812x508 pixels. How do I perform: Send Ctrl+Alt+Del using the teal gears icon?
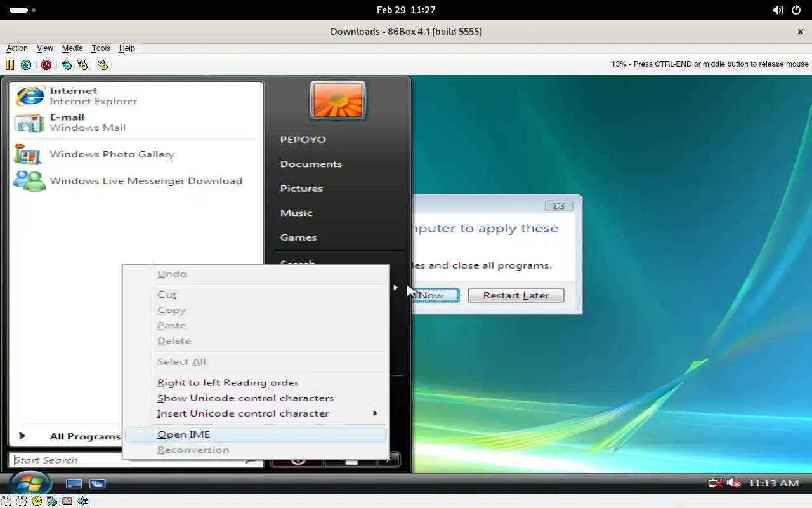pyautogui.click(x=67, y=64)
